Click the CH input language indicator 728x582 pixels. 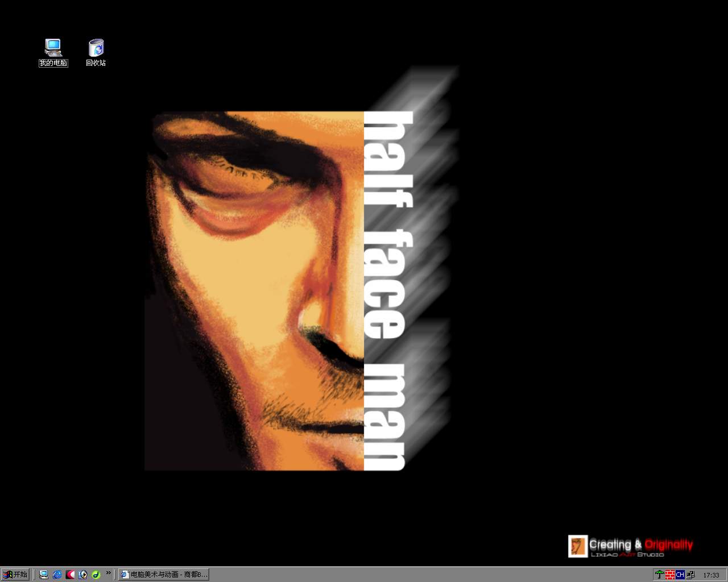point(680,575)
